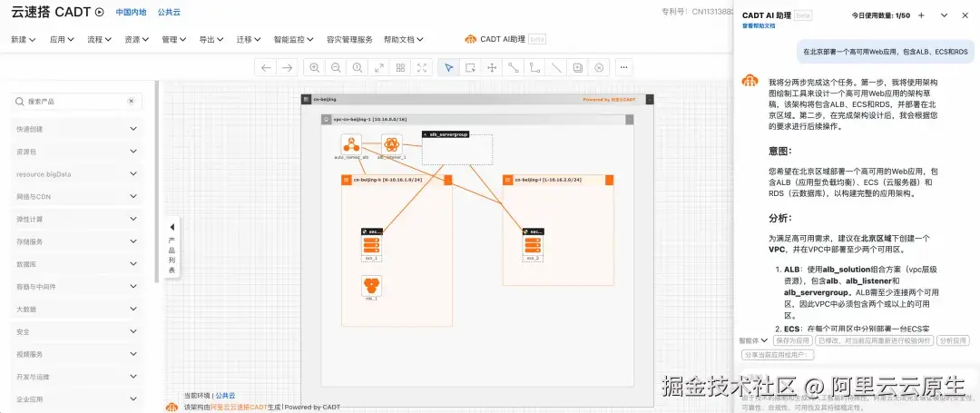Zoom in with the magnifier plus icon
This screenshot has height=413, width=980.
314,67
